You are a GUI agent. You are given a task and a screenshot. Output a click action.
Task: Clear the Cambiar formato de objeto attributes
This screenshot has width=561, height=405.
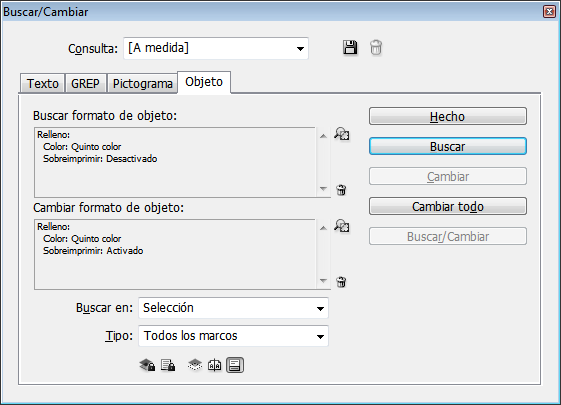341,282
